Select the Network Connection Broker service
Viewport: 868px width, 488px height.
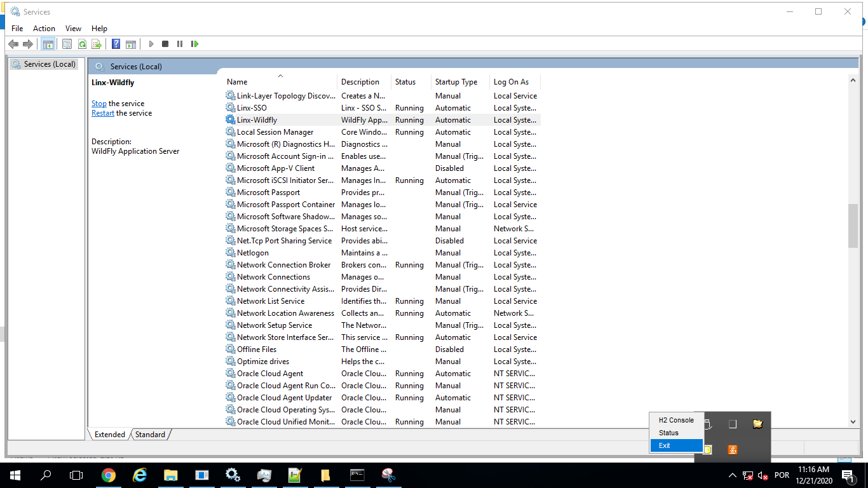tap(381, 265)
